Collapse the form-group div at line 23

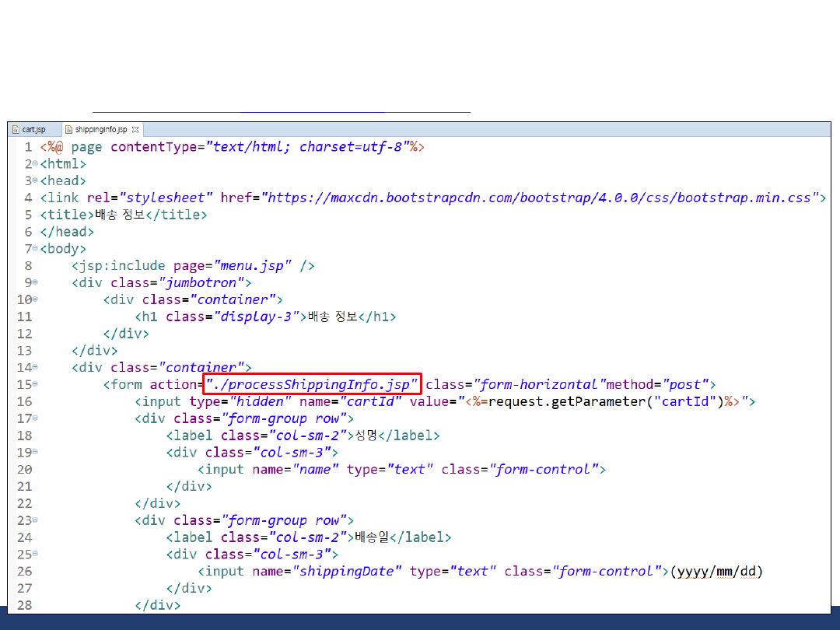coord(35,520)
